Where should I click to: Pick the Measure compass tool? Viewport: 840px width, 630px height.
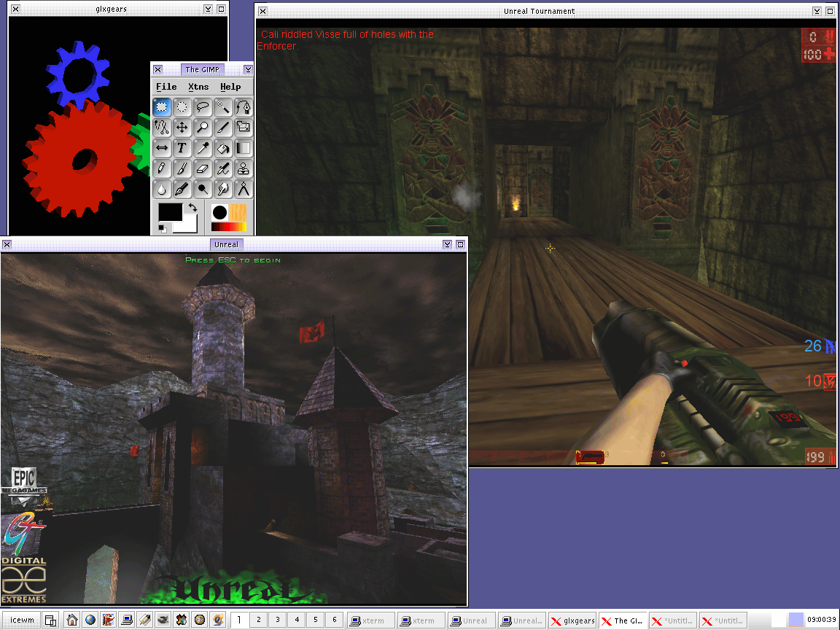click(244, 189)
